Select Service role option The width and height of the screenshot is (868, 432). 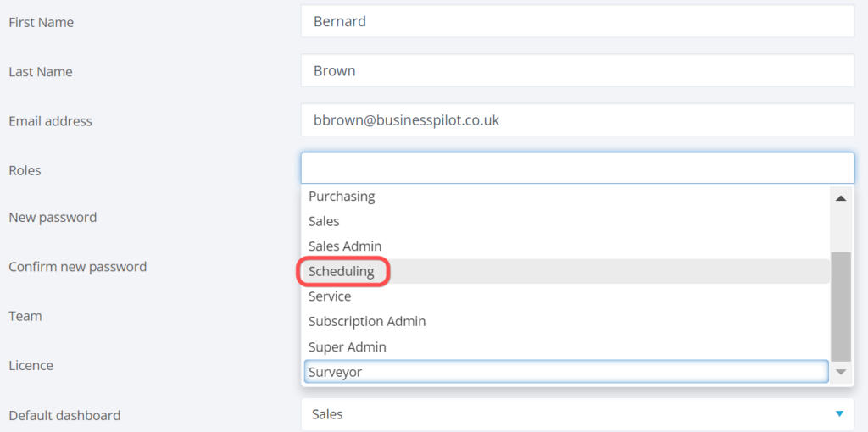tap(330, 296)
